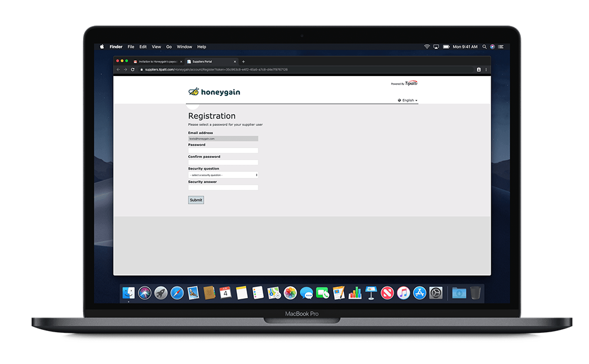Click the Powered By Tipalti logo
Viewport: 589px width, 364px height.
tap(405, 83)
